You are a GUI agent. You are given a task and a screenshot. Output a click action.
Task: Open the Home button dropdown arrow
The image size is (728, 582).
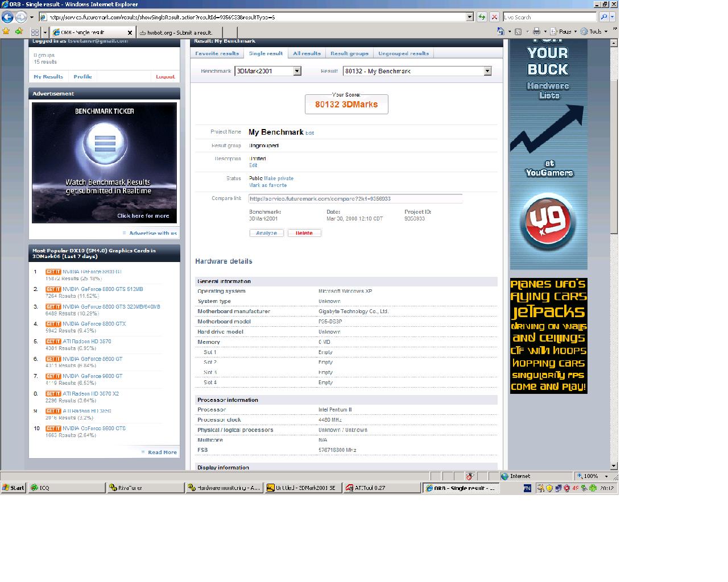coord(509,32)
